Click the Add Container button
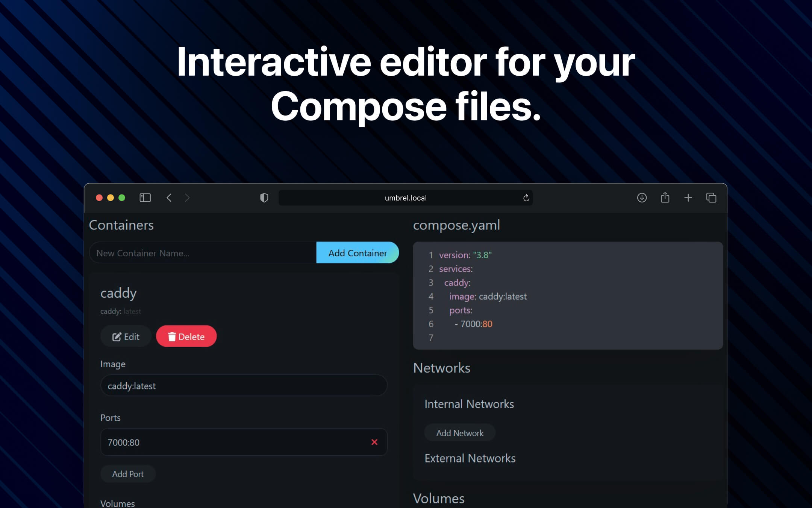The image size is (812, 508). point(357,253)
